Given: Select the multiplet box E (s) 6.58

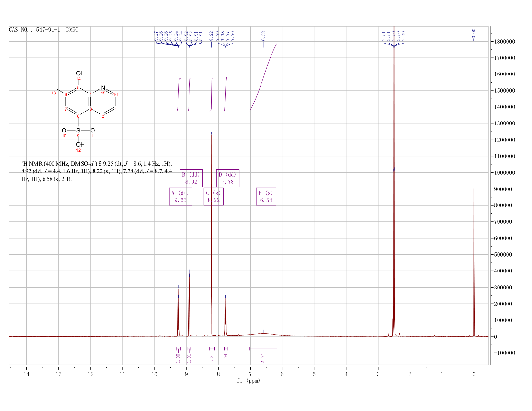Looking at the screenshot, I should click(x=266, y=197).
